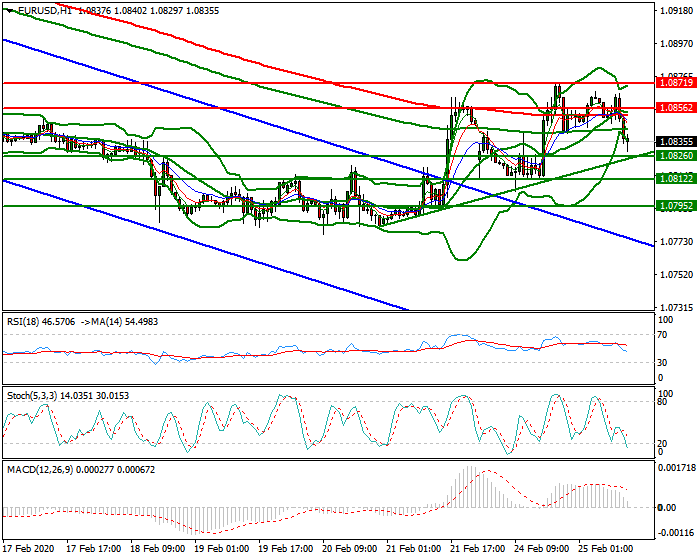Click the 24 Feb 09:00 time label
Viewport: 700px width, 560px height.
point(542,549)
